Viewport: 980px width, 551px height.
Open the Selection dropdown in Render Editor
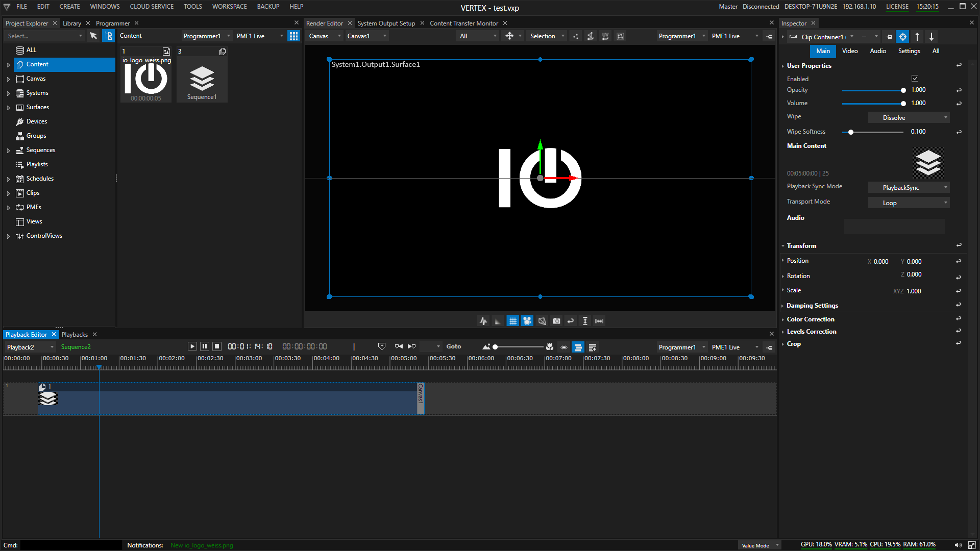coord(547,36)
